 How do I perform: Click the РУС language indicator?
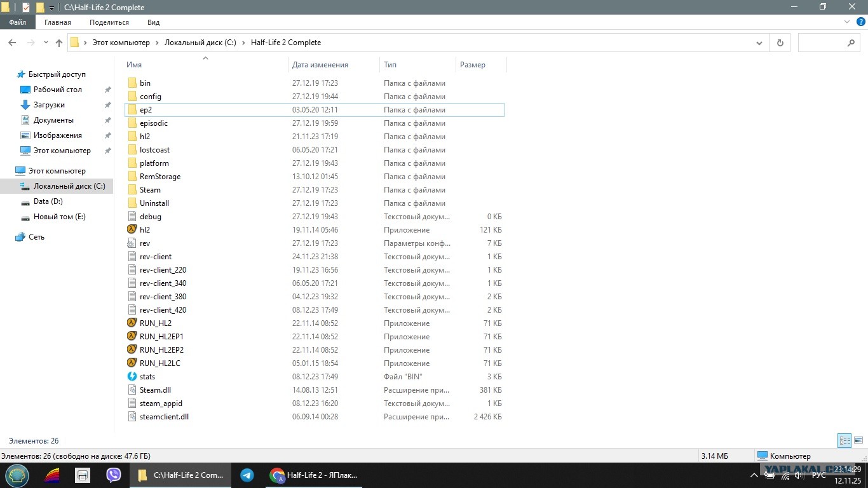818,475
